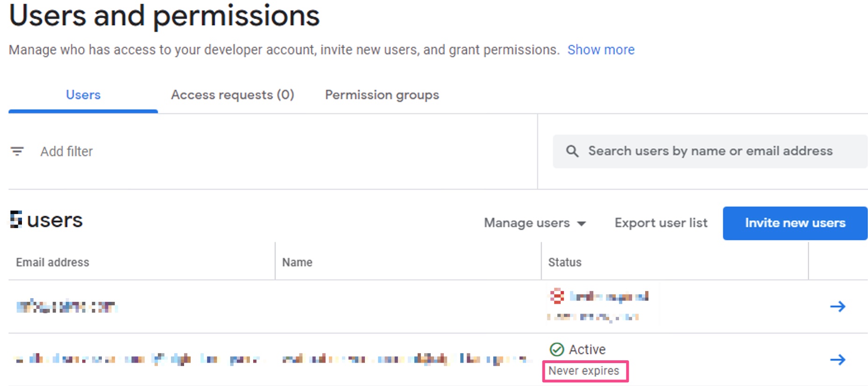
Task: Export the user list
Action: click(661, 223)
